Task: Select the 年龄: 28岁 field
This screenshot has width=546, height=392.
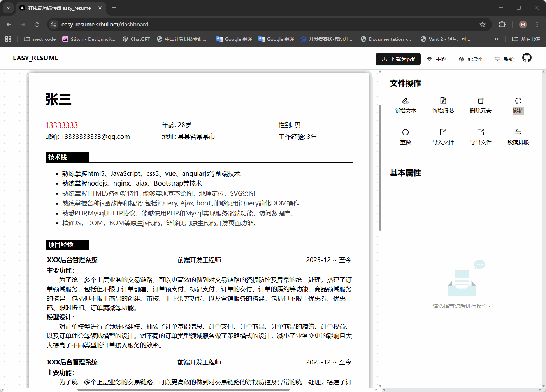Action: point(176,125)
